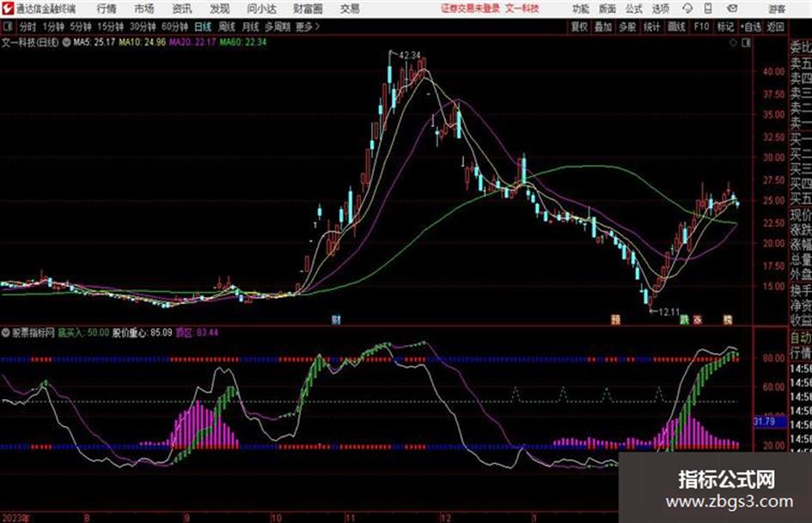Open the 公式 menu
Viewport: 812px width, 523px height.
pyautogui.click(x=633, y=9)
